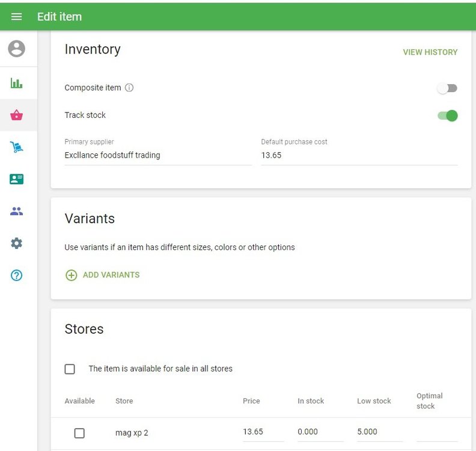Open the Customers people icon
Viewport: 476px width, 451px height.
tap(17, 211)
